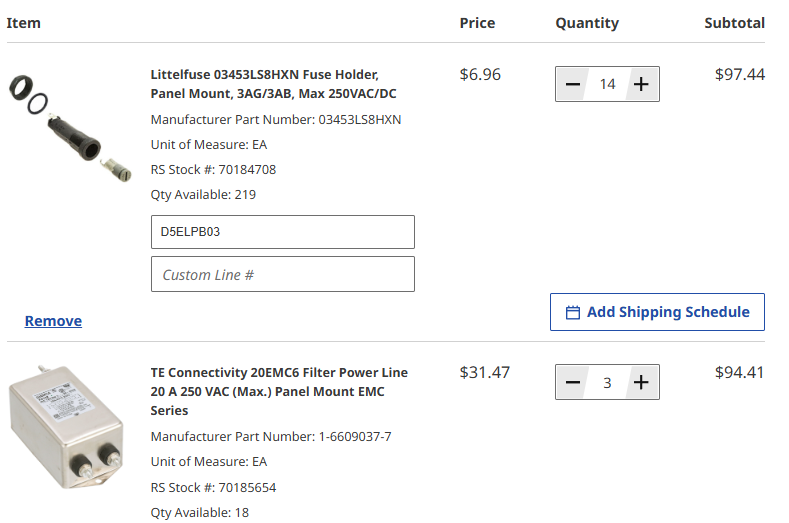789x523 pixels.
Task: Click the Quantity column header
Action: (x=587, y=23)
